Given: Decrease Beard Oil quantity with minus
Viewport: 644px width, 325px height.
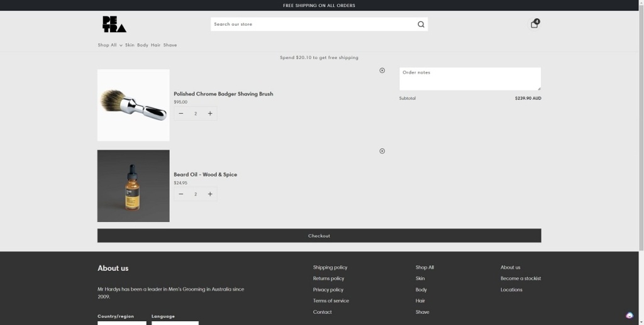Looking at the screenshot, I should (x=181, y=194).
